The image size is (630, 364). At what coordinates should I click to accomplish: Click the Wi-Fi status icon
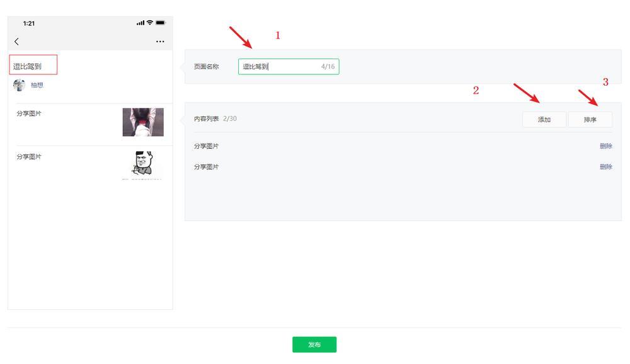(x=150, y=23)
